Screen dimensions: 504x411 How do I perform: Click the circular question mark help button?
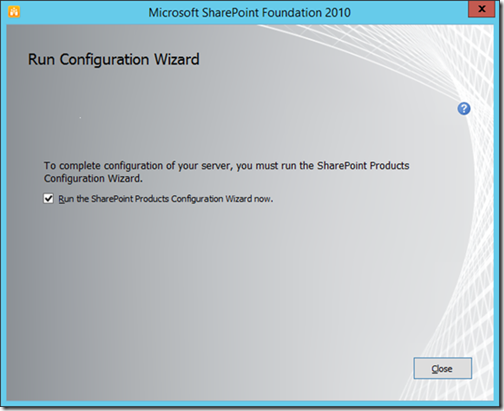pos(464,109)
